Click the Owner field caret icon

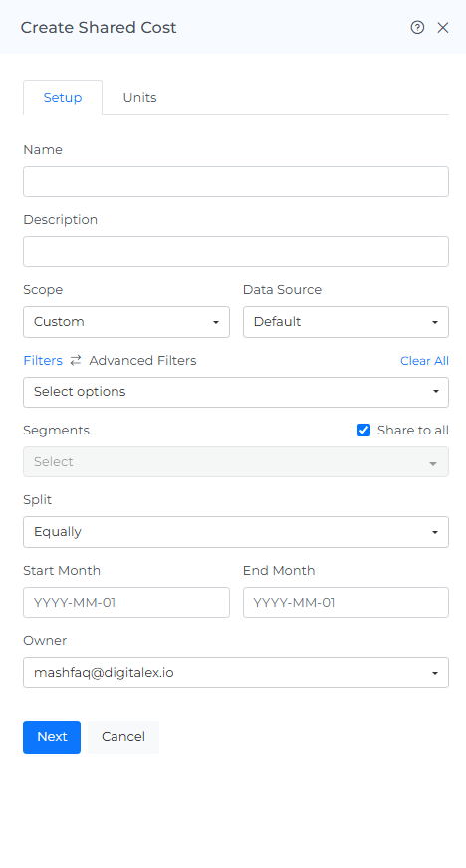coord(435,673)
